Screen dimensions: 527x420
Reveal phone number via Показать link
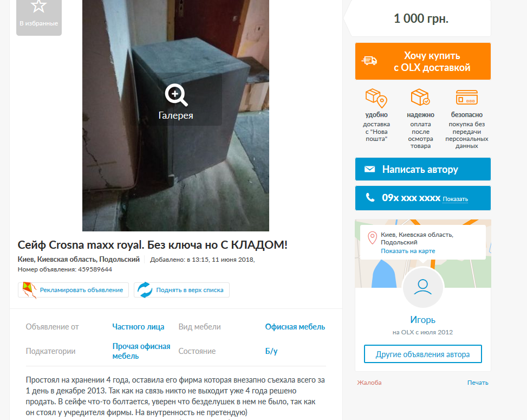coord(455,199)
